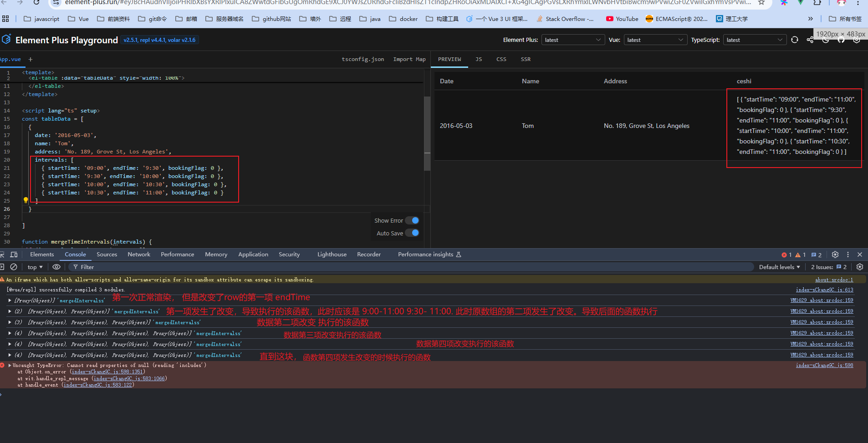Image resolution: width=868 pixels, height=443 pixels.
Task: Click the editor vertical scrollbar
Action: 427,133
